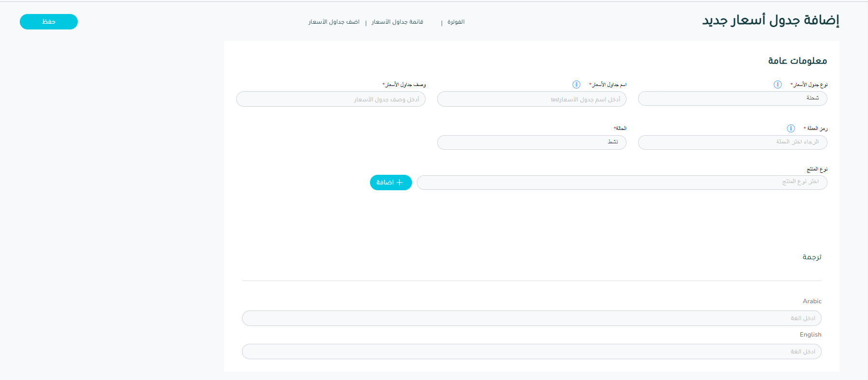Select اضف جداول الأسعار breadcrumb item
868x380 pixels.
334,22
